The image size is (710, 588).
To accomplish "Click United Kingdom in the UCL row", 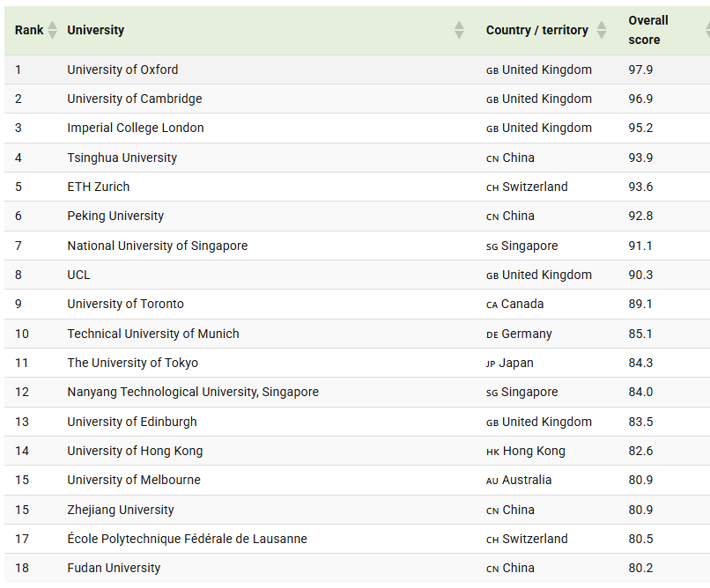I will click(x=547, y=275).
